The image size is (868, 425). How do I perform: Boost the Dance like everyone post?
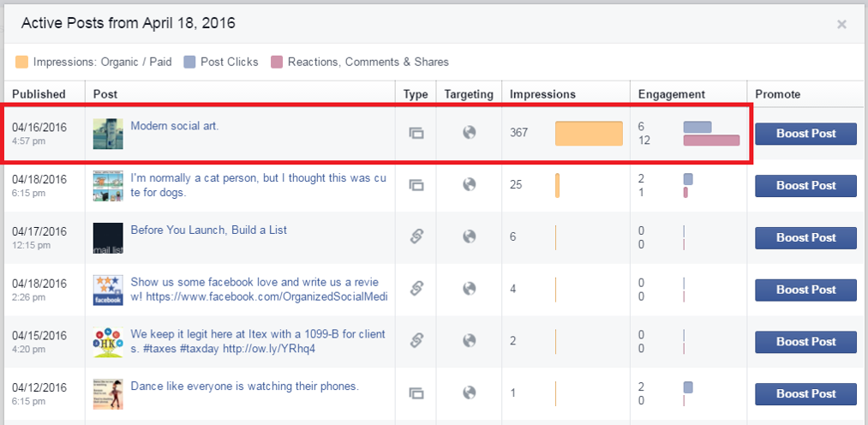click(x=806, y=393)
